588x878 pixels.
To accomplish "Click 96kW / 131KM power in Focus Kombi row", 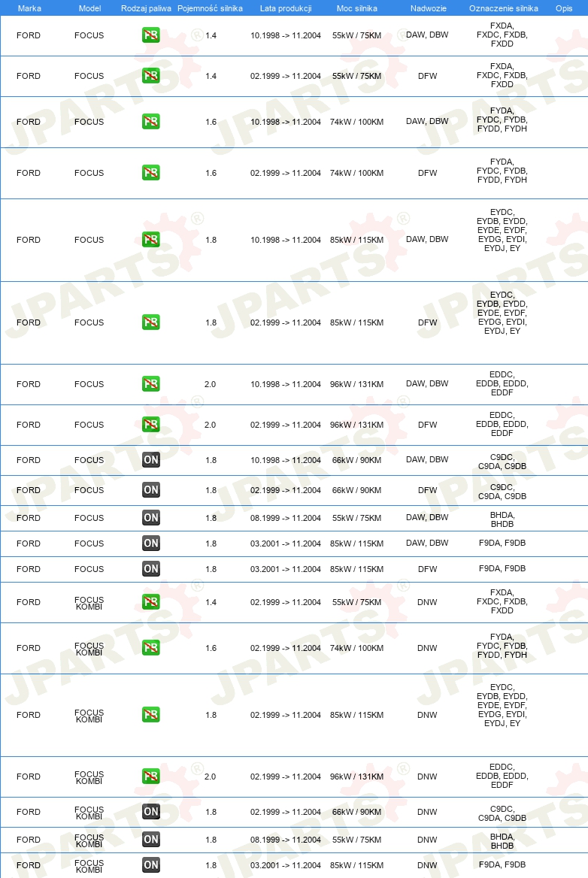I will 356,776.
